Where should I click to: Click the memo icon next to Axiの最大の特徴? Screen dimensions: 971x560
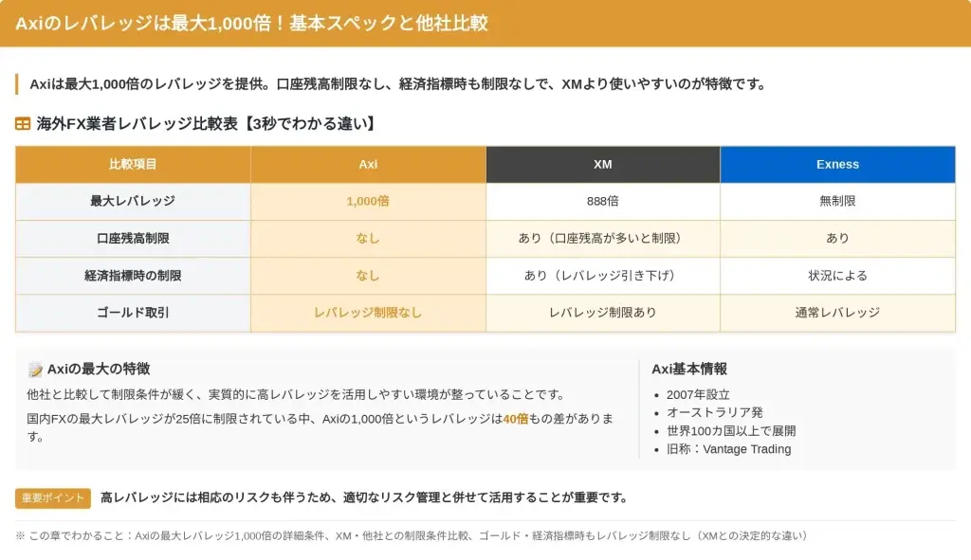pos(35,370)
